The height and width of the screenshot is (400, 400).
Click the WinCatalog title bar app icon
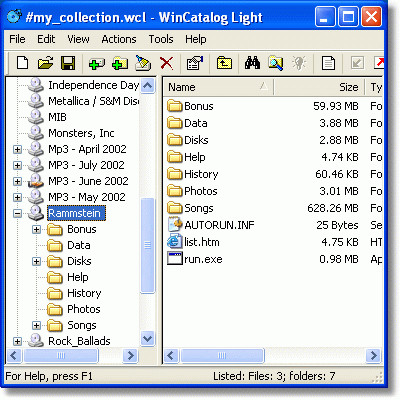pos(15,16)
